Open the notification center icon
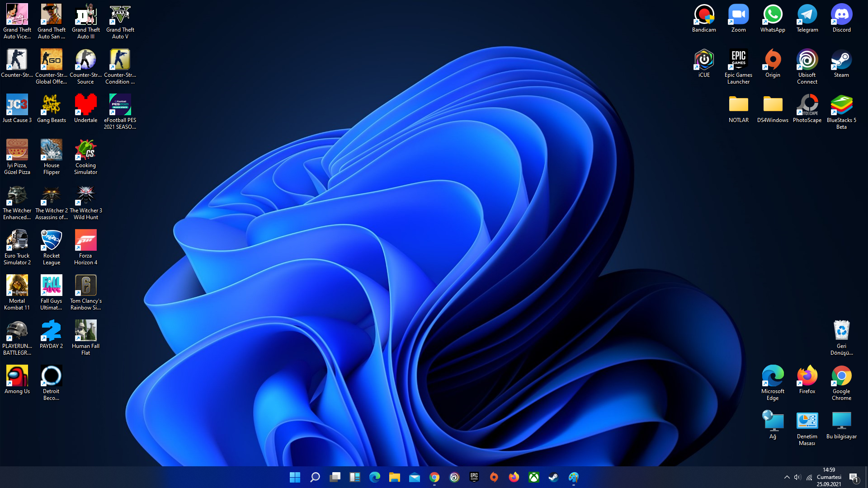Screen dimensions: 868x488 point(854,477)
